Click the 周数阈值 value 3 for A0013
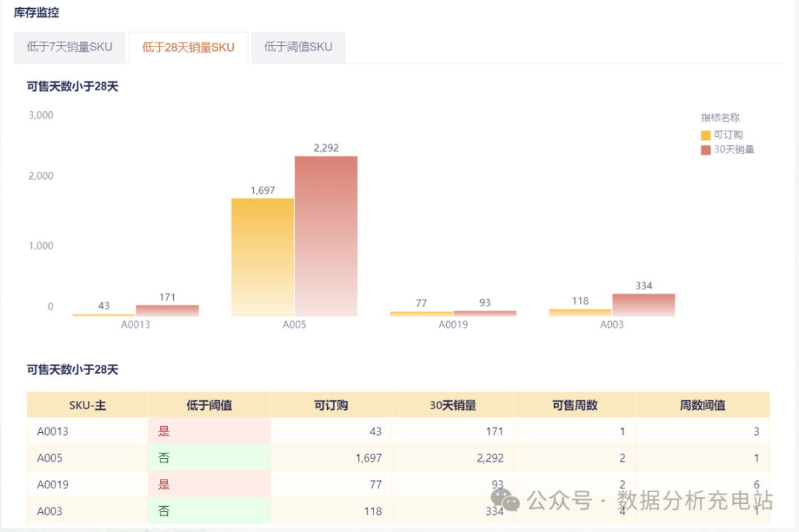Image resolution: width=799 pixels, height=532 pixels. [x=756, y=431]
